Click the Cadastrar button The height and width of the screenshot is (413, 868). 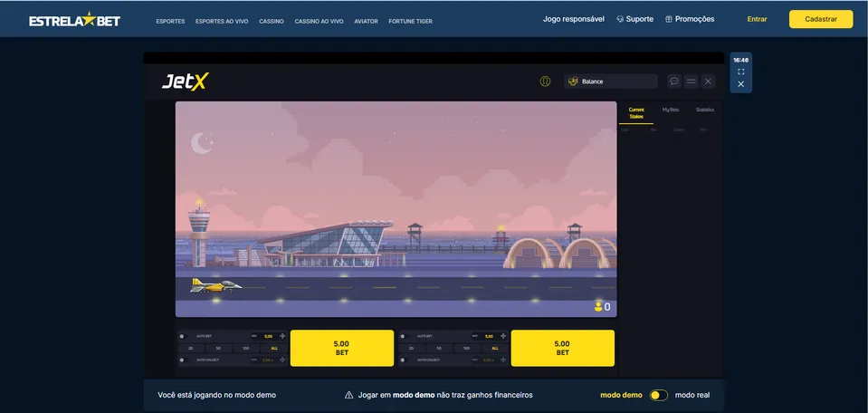pos(820,19)
